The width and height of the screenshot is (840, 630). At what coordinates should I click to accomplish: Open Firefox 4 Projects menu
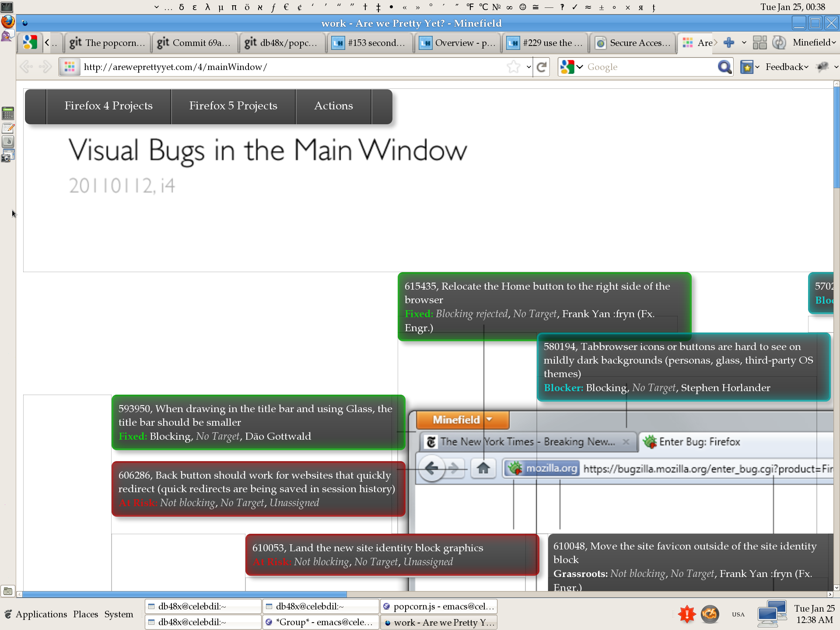coord(108,106)
